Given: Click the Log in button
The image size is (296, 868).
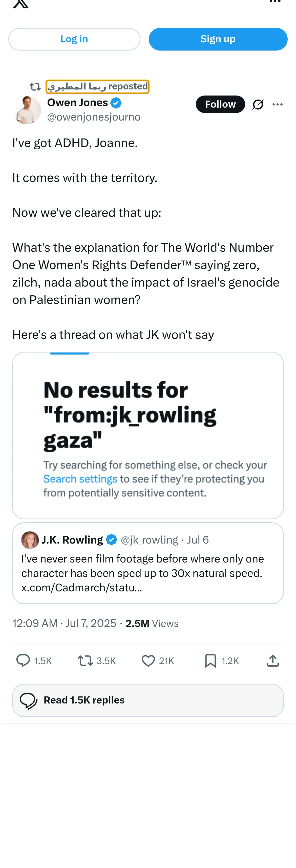Looking at the screenshot, I should click(74, 39).
